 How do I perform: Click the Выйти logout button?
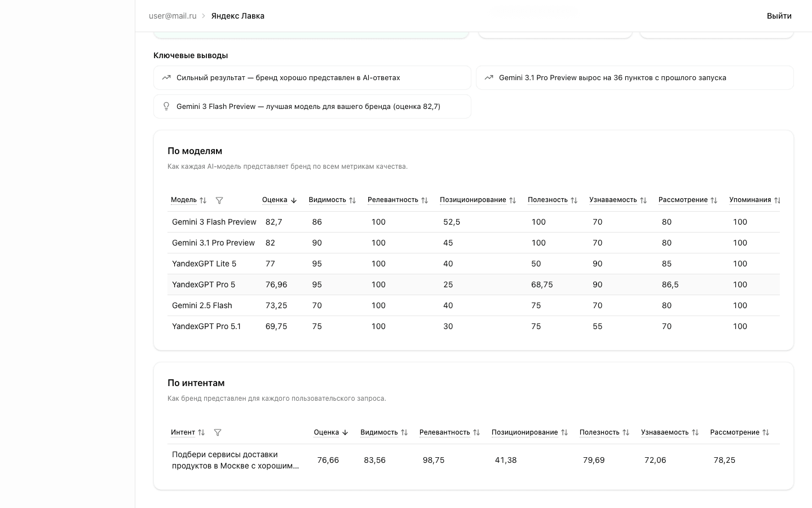pyautogui.click(x=779, y=16)
